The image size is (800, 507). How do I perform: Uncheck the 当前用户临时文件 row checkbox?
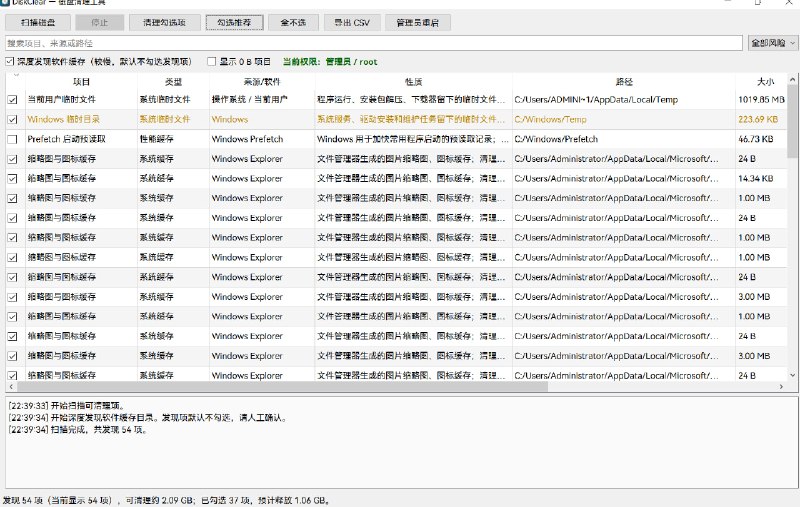pos(12,100)
